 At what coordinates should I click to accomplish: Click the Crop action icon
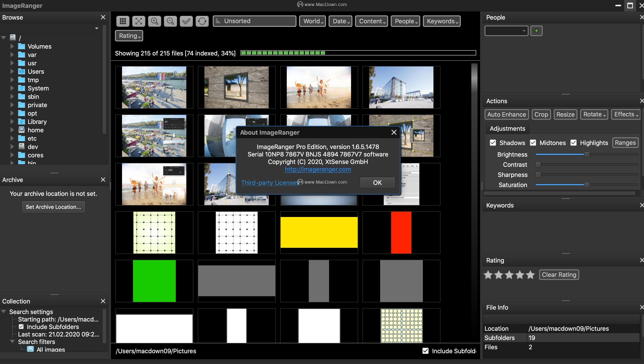[541, 114]
